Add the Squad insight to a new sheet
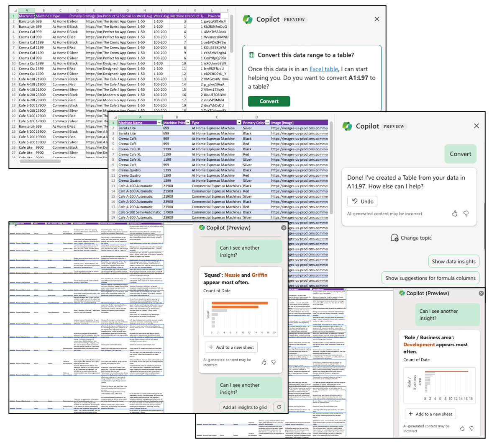The width and height of the screenshot is (502, 448). (x=231, y=347)
